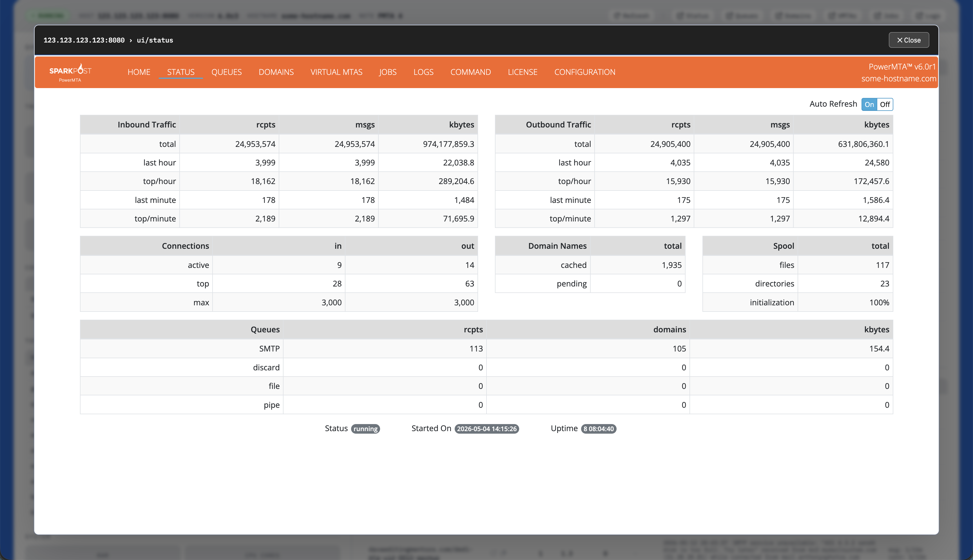Screen dimensions: 973x560
Task: Click outbound last minute kbytes 1,586.4
Action: (876, 200)
